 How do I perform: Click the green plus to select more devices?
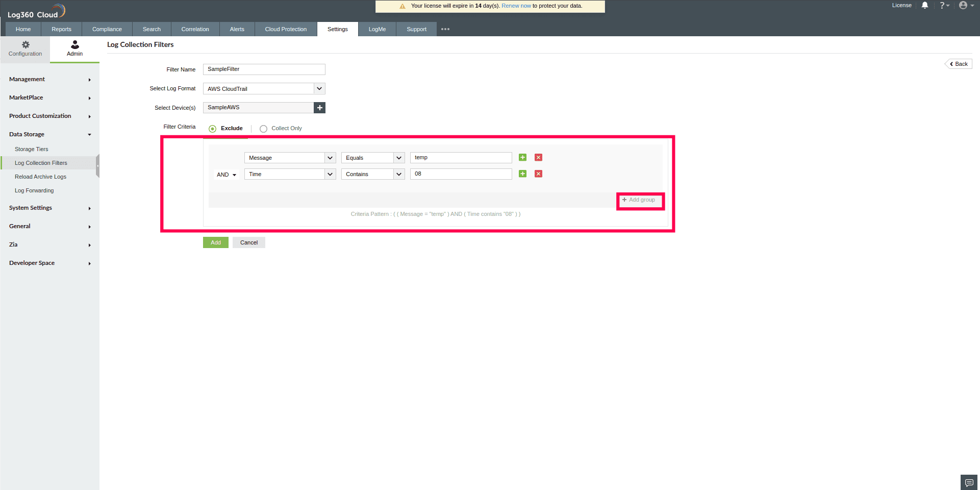click(319, 108)
